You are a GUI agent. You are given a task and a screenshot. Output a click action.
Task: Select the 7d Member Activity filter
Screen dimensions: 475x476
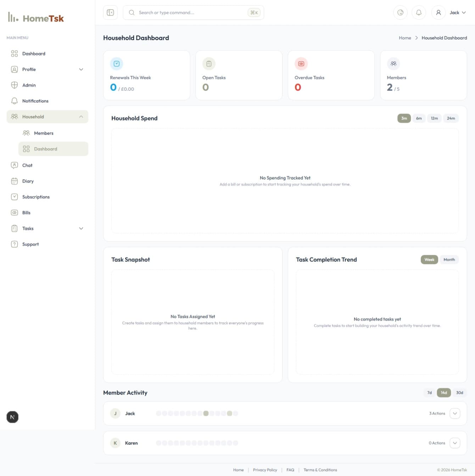click(429, 393)
